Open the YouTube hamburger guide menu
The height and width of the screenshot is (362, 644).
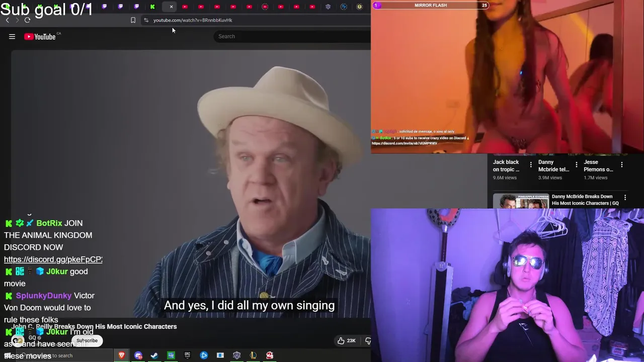pos(12,36)
